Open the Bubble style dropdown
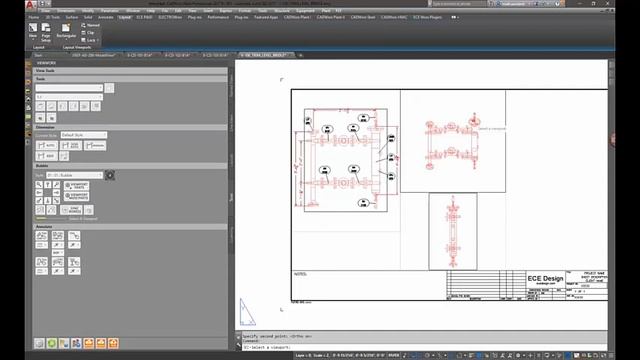This screenshot has height=360, width=640. [74, 175]
